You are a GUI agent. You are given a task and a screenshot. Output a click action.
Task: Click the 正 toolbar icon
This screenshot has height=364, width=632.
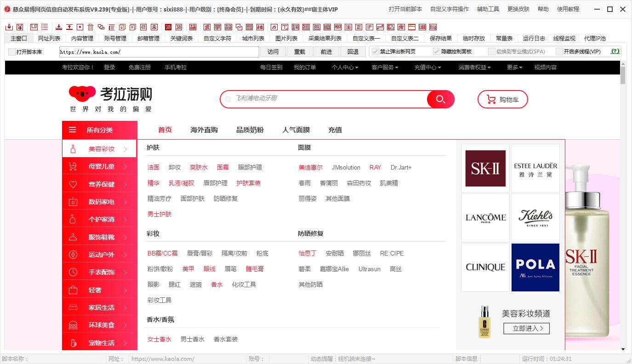[x=359, y=27]
